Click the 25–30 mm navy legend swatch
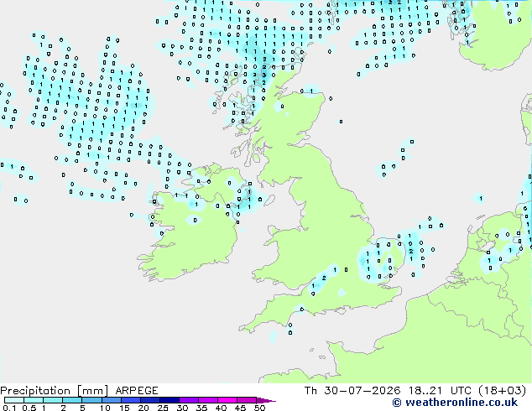Screen dimensions: 532x411 169,400
